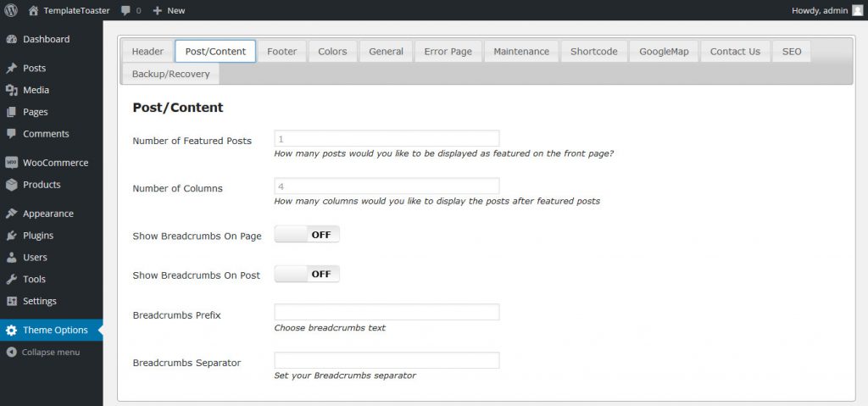Viewport: 868px width, 406px height.
Task: Click the Tools wrench icon
Action: [x=12, y=279]
